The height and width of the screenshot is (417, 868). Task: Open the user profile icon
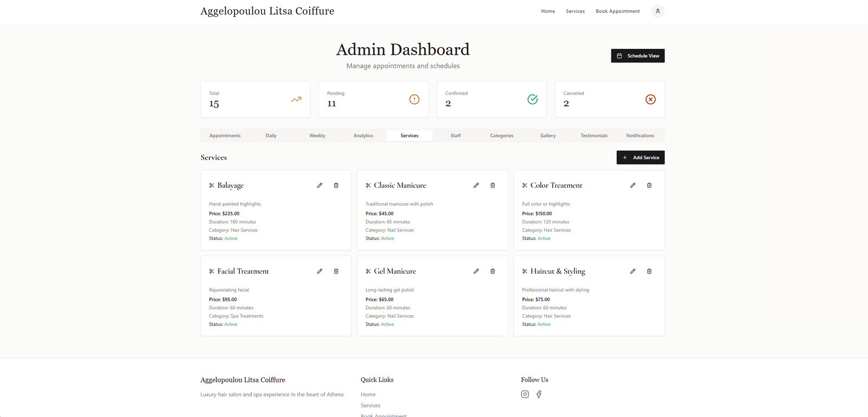[658, 11]
